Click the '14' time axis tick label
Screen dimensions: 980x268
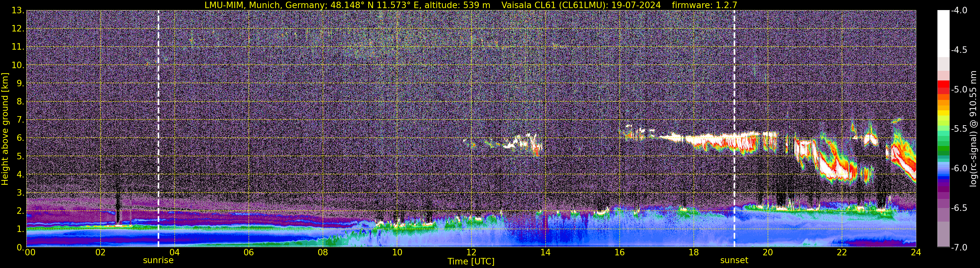click(545, 252)
